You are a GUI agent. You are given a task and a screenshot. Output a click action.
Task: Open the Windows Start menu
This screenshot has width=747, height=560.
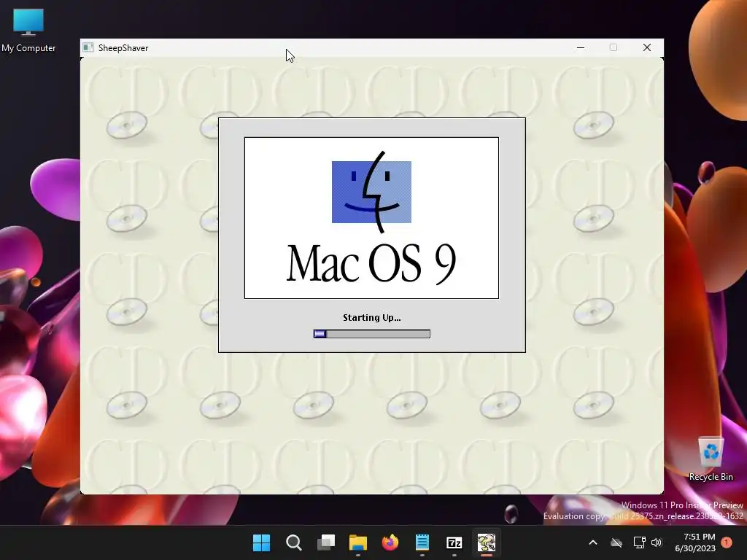[261, 542]
